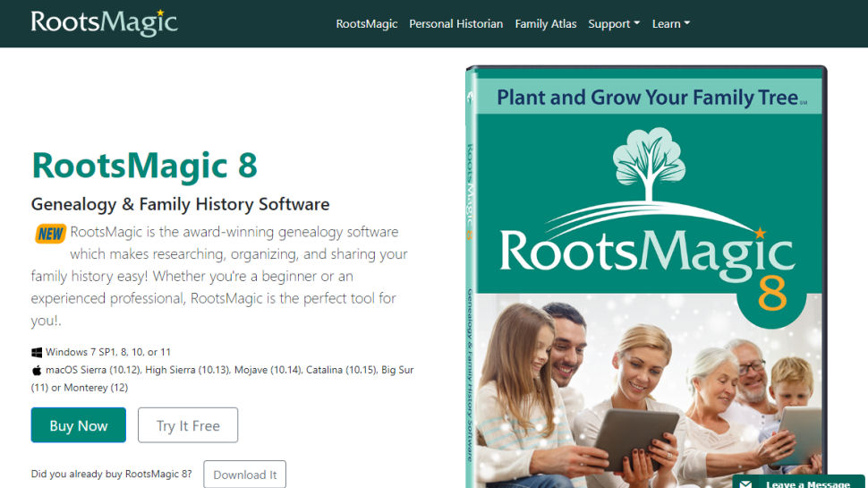Click the macOS Sierra compatibility text
The width and height of the screenshot is (868, 488).
click(223, 379)
